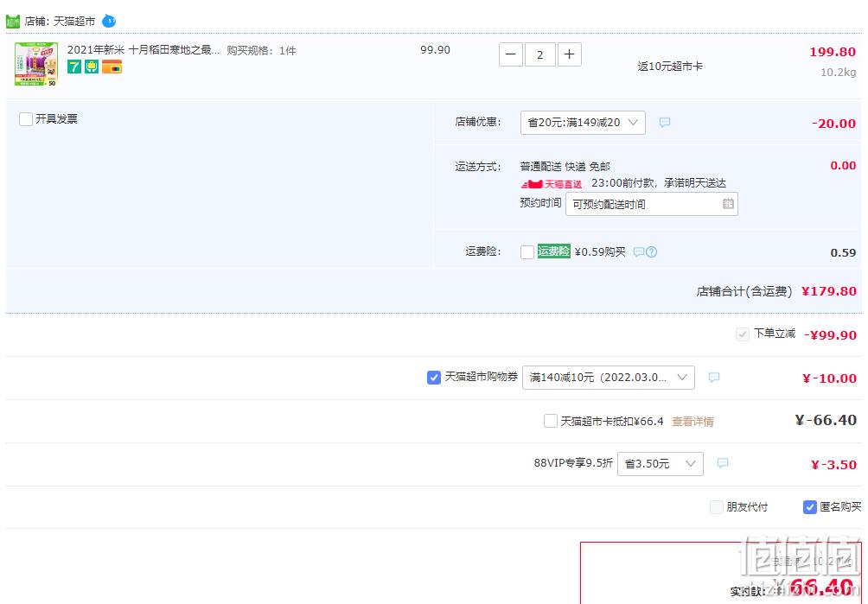Click the insurance price 0.59 at right
Image resolution: width=868 pixels, height=604 pixels.
(x=843, y=253)
